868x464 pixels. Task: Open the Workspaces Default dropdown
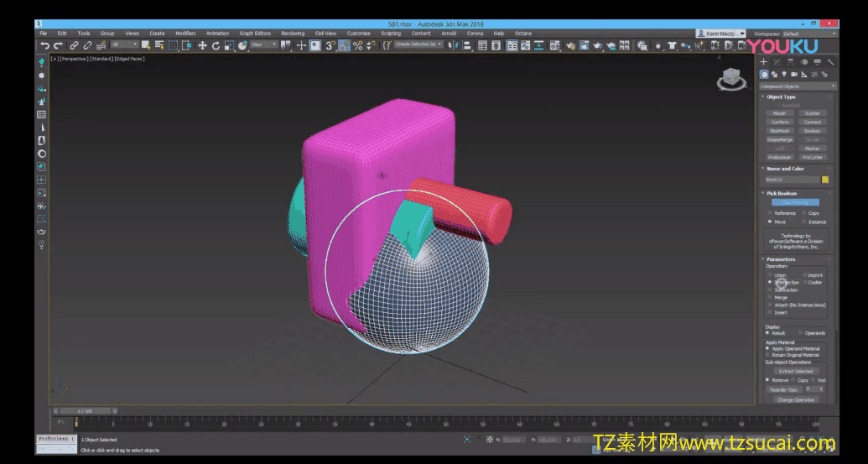coord(803,34)
